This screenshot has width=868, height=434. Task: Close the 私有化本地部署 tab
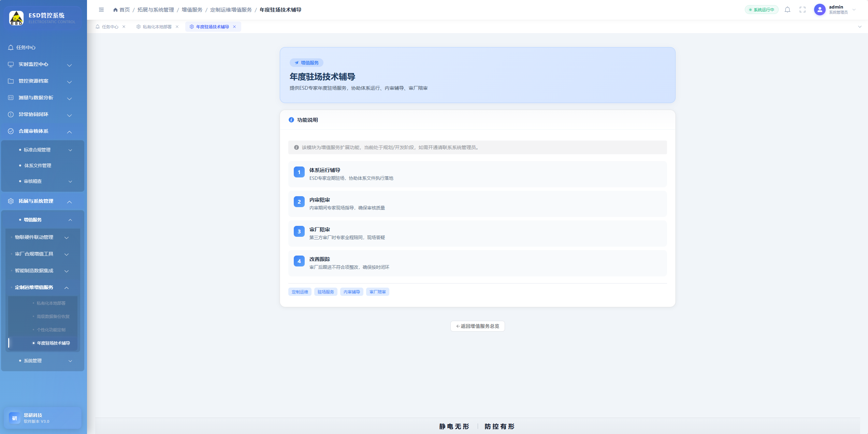[177, 27]
